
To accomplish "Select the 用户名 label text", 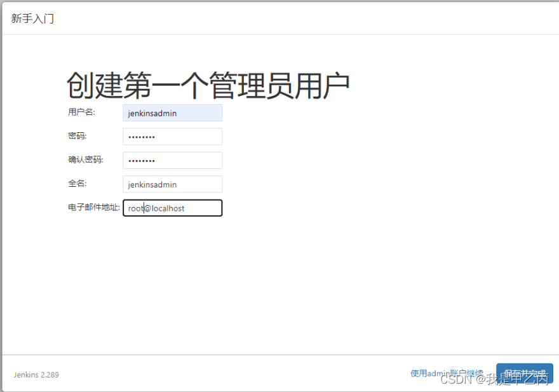I will point(82,112).
